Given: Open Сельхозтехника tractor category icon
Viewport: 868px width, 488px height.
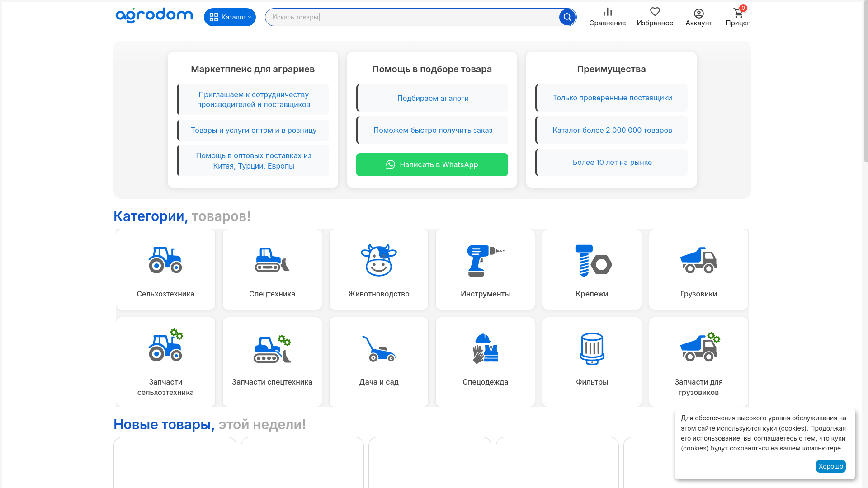Looking at the screenshot, I should pyautogui.click(x=165, y=260).
